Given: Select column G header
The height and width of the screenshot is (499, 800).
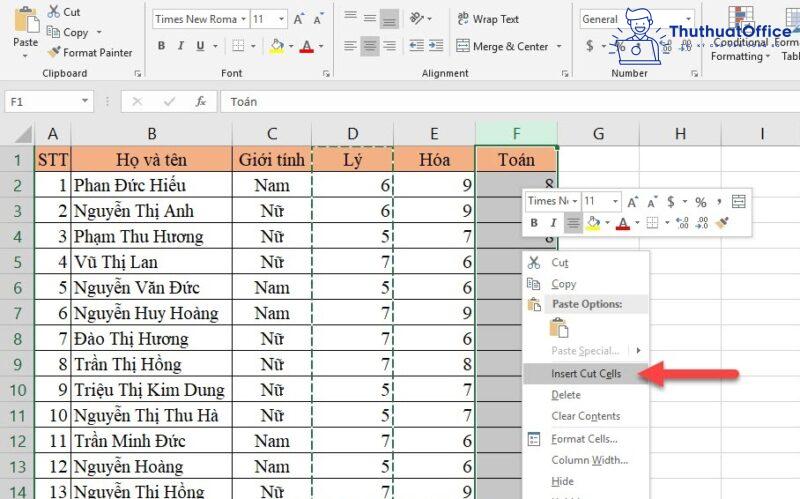Looking at the screenshot, I should coord(598,134).
